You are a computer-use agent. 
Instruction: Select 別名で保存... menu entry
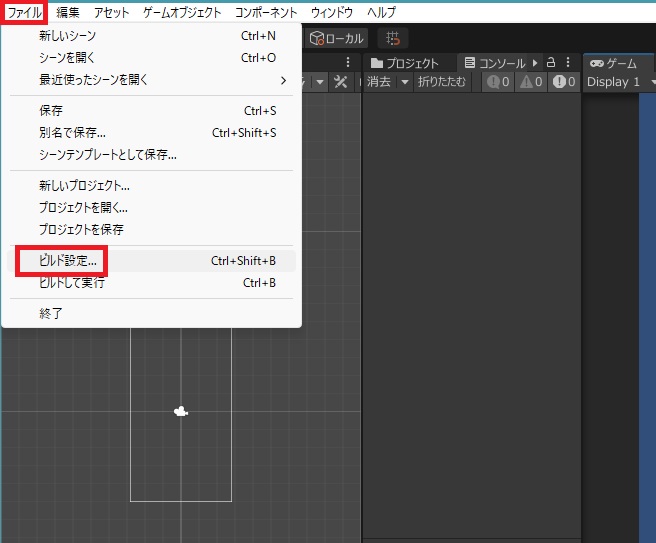pos(72,133)
